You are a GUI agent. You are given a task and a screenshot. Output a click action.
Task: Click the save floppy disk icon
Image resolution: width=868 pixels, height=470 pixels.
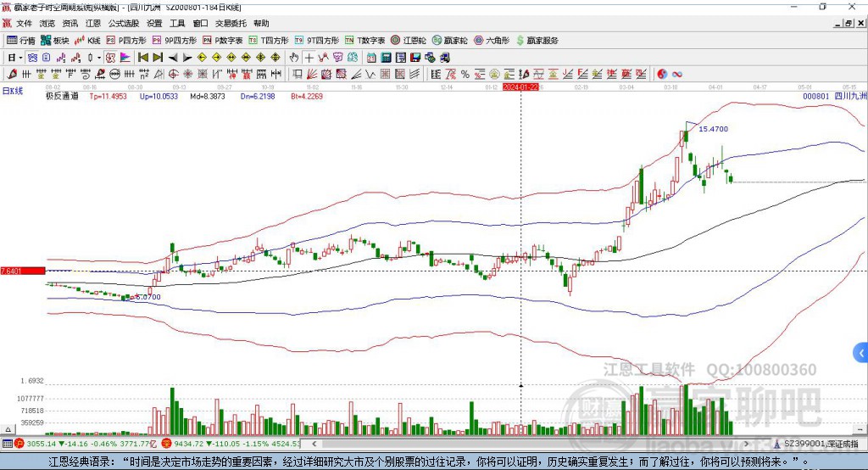(415, 58)
